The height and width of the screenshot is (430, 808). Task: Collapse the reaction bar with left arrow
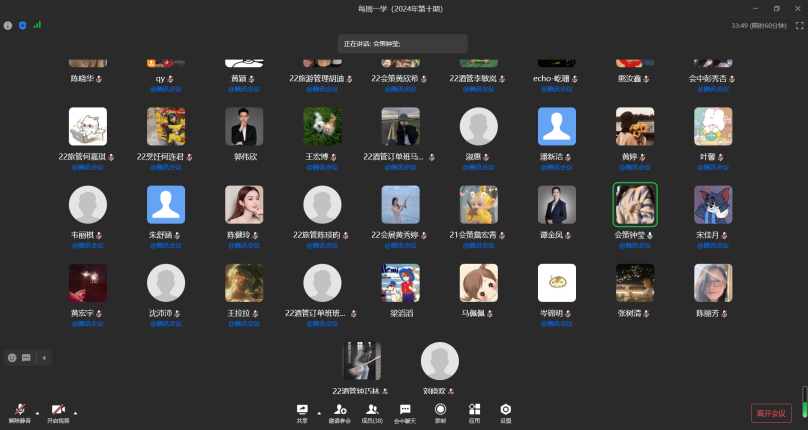click(44, 357)
